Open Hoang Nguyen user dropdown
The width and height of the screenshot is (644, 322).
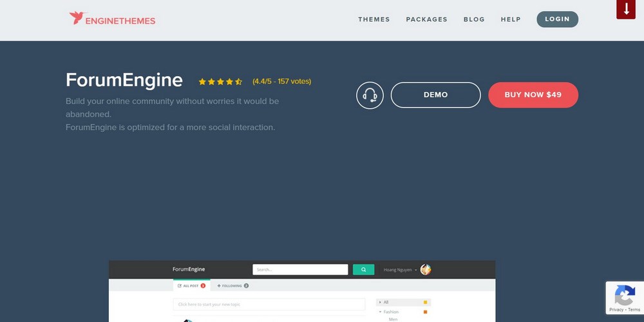point(400,270)
